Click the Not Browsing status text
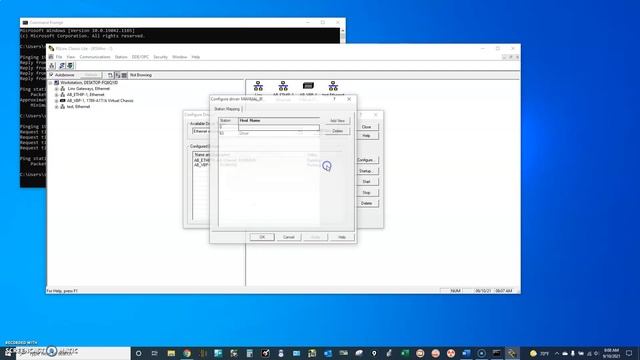The image size is (640, 360). (141, 75)
